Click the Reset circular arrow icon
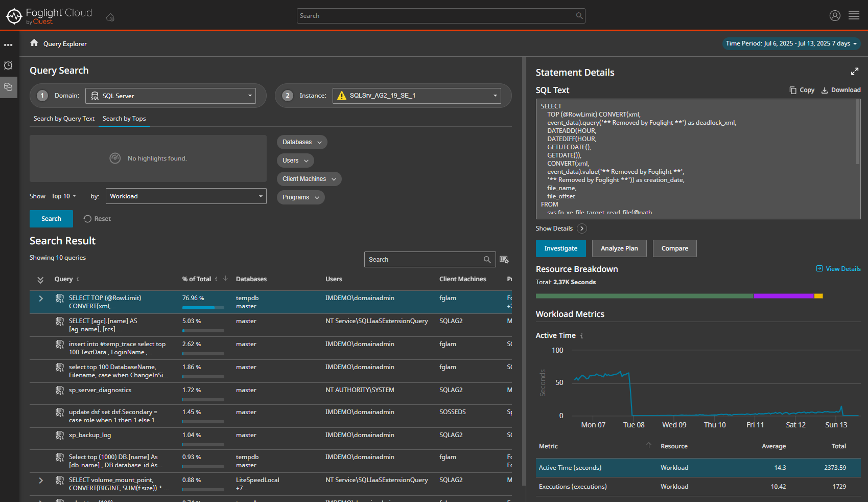The image size is (868, 502). (87, 219)
